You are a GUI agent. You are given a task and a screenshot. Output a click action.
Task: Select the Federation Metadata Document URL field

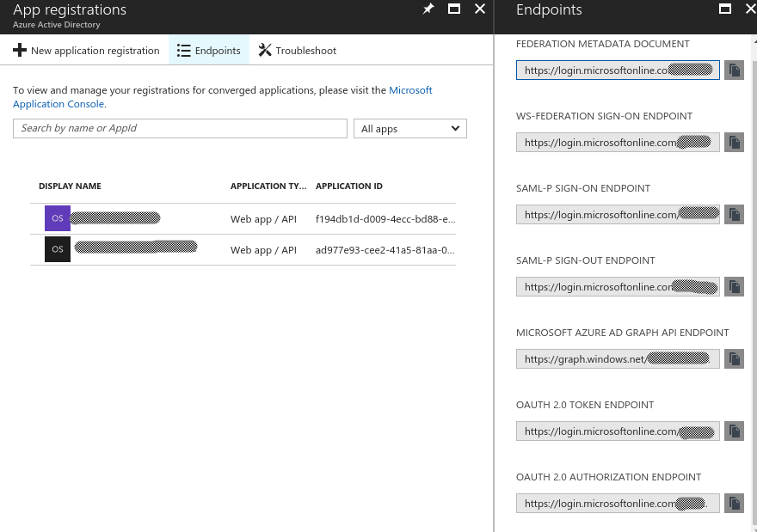click(x=618, y=70)
